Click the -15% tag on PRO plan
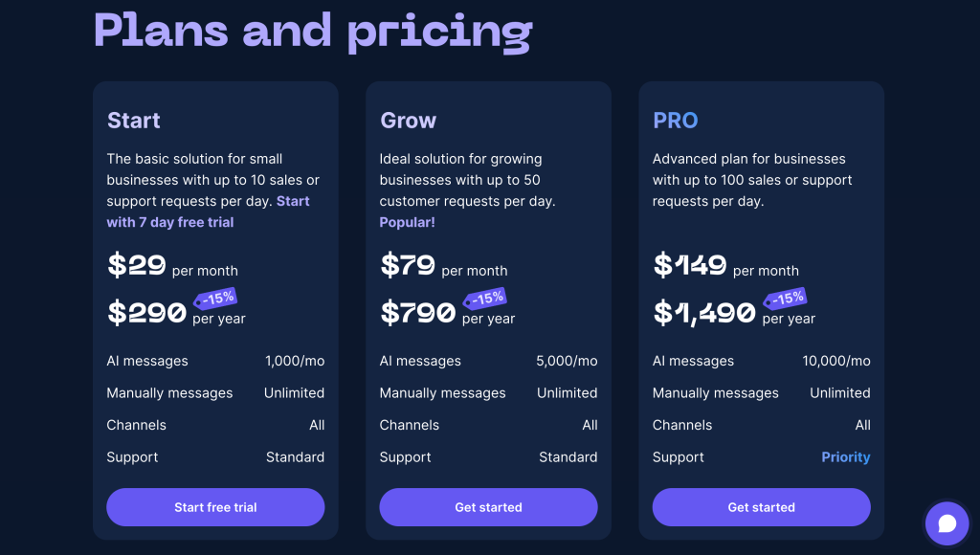Screen dimensions: 980x555 (786, 299)
